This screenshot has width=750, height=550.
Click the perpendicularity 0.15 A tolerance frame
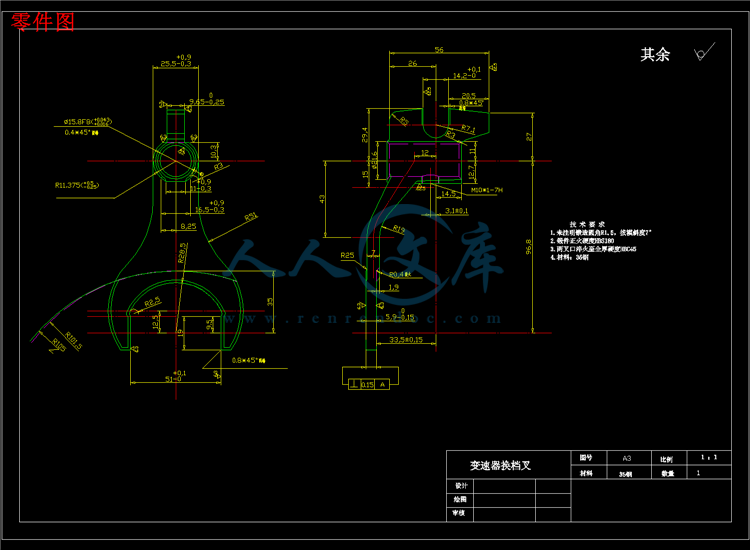pyautogui.click(x=369, y=384)
